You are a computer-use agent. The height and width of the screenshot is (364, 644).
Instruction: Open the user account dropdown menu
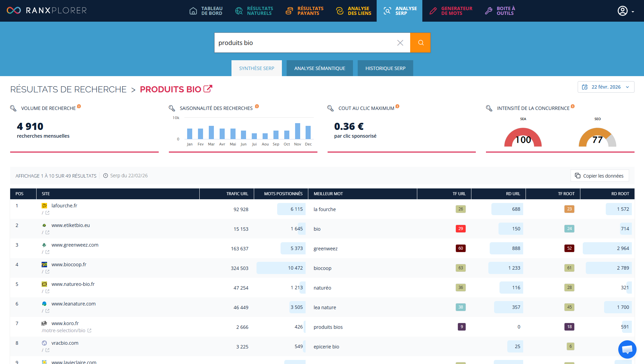625,11
